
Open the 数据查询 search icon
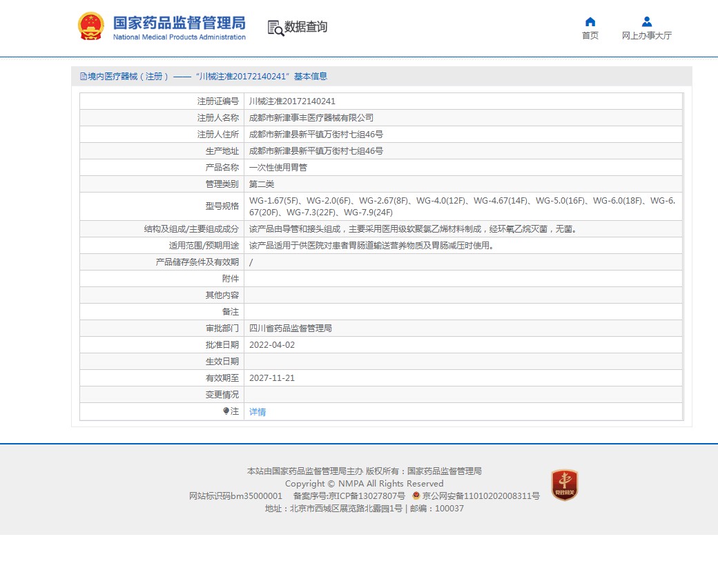pos(275,28)
